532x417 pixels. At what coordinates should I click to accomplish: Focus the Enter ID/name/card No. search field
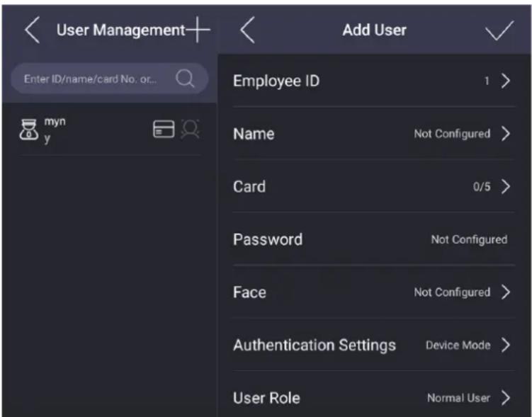tap(109, 79)
